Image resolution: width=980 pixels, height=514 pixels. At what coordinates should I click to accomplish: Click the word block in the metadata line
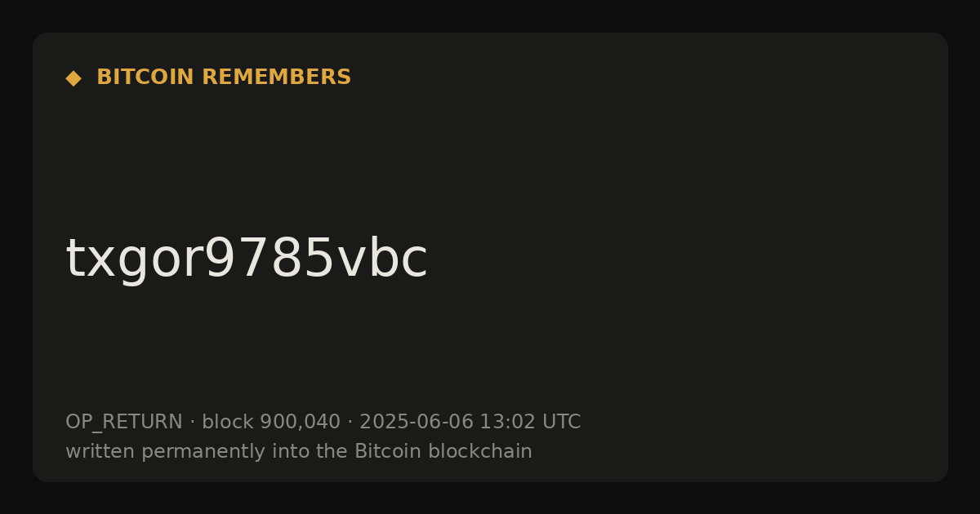click(228, 423)
